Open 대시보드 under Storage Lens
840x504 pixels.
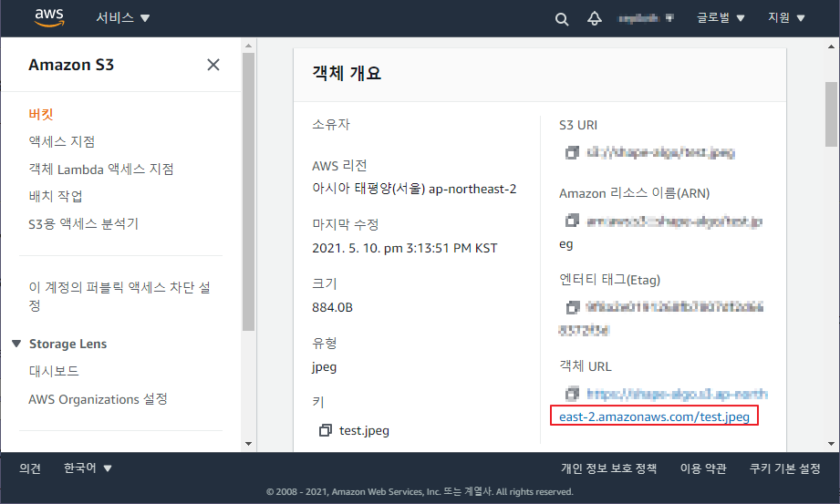click(x=54, y=371)
